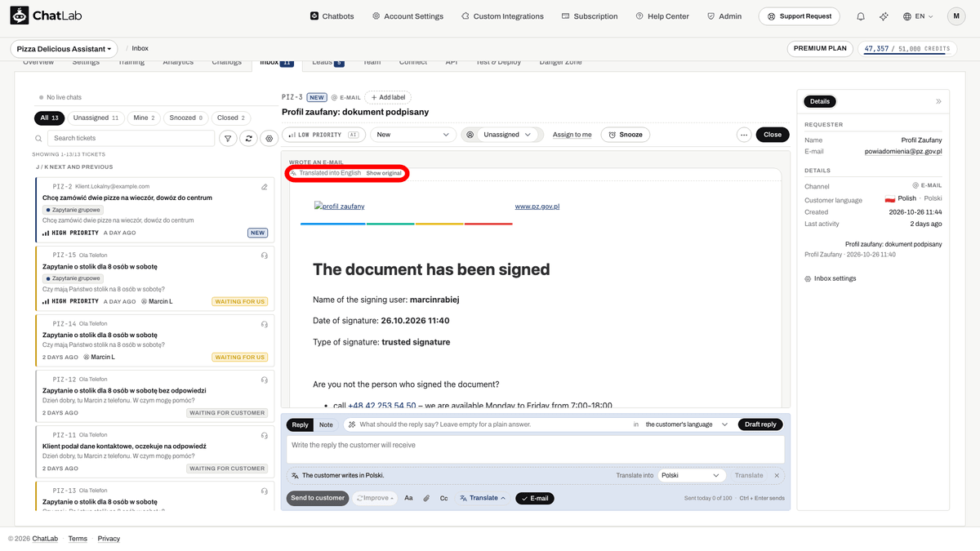980x551 pixels.
Task: Open Chatbots in top navigation
Action: 332,16
